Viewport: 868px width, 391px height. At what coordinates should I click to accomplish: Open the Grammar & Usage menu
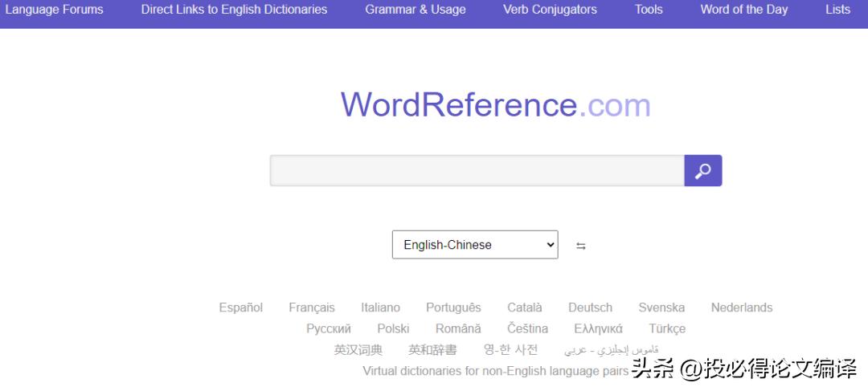pos(416,10)
